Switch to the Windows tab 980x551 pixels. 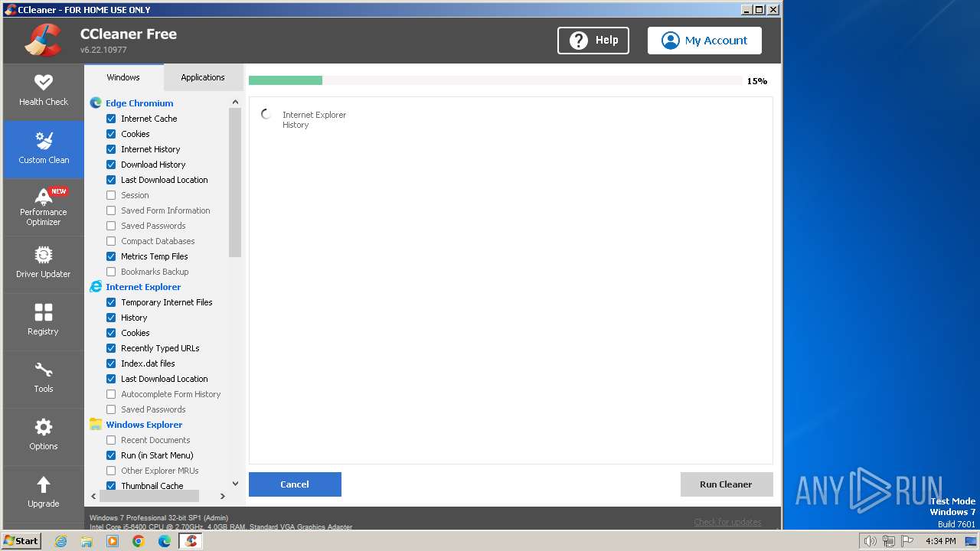(123, 77)
